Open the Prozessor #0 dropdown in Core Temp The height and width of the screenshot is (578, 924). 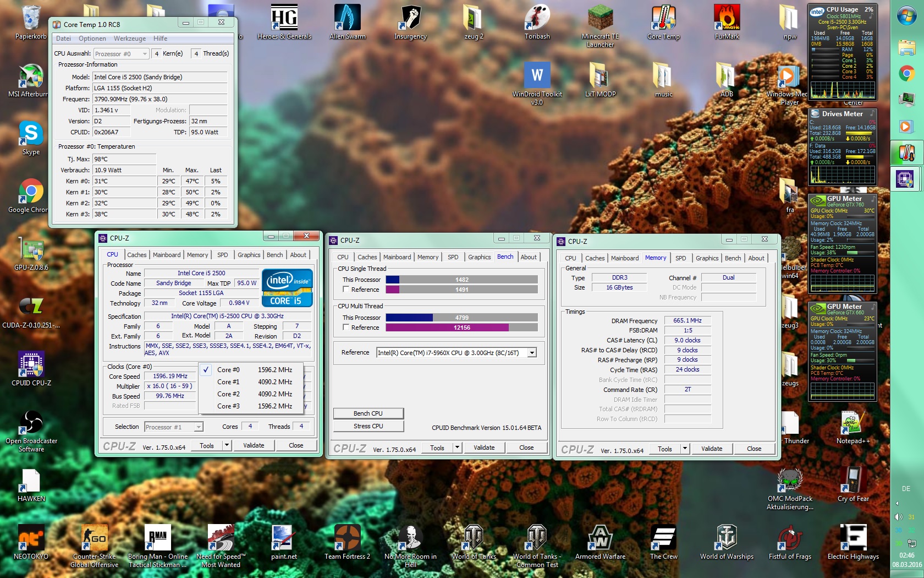coord(122,54)
